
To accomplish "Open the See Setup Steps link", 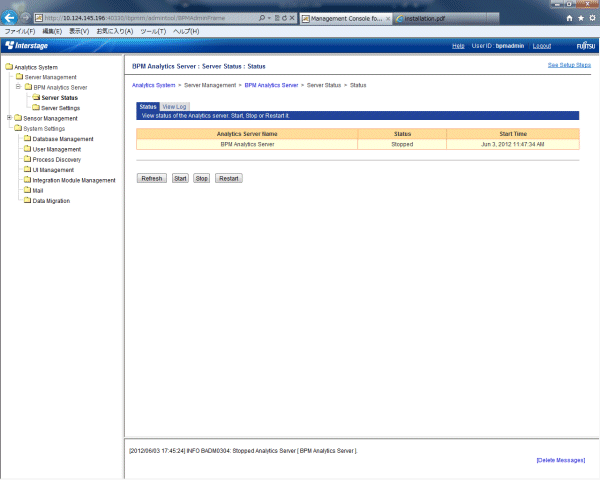I will click(569, 65).
